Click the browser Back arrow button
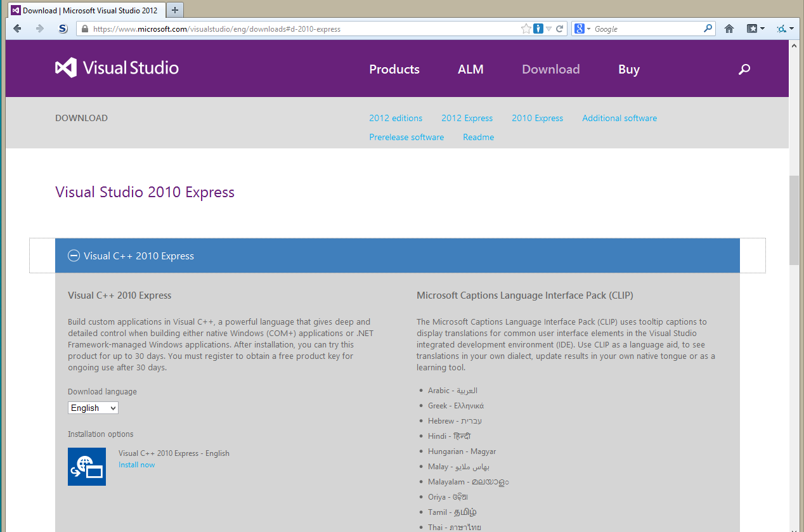804x532 pixels. pyautogui.click(x=17, y=29)
